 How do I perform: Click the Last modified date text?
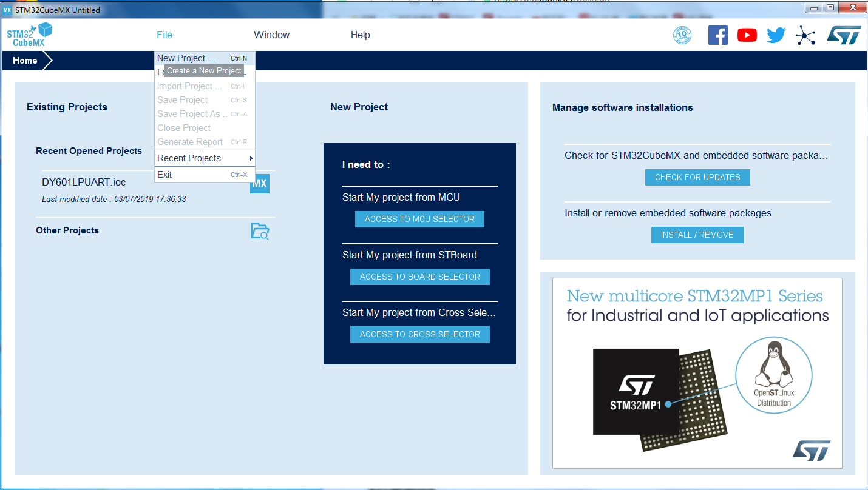tap(114, 199)
